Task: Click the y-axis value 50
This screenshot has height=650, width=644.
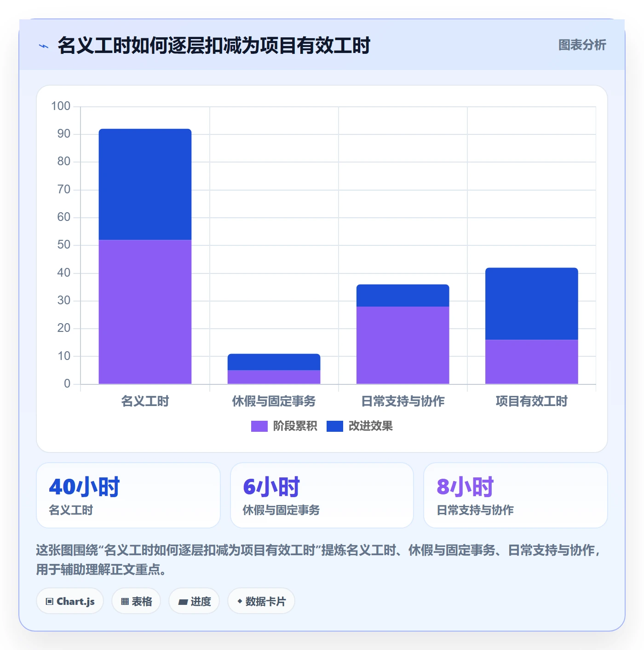Action: click(64, 245)
